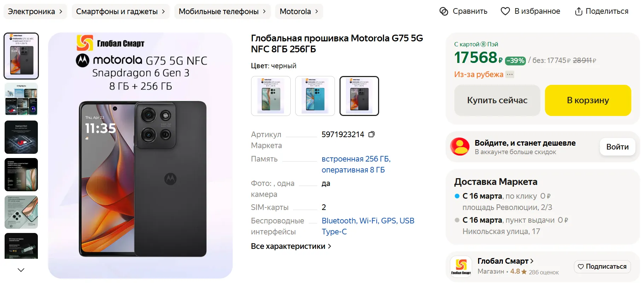The image size is (644, 286).
Task: Select the green color variant
Action: click(x=271, y=96)
